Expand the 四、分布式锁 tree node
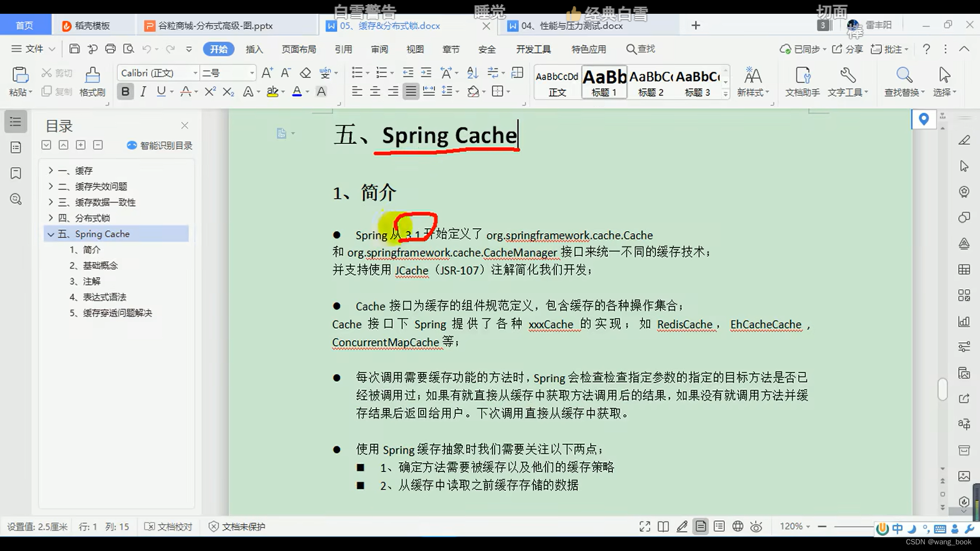 click(51, 218)
